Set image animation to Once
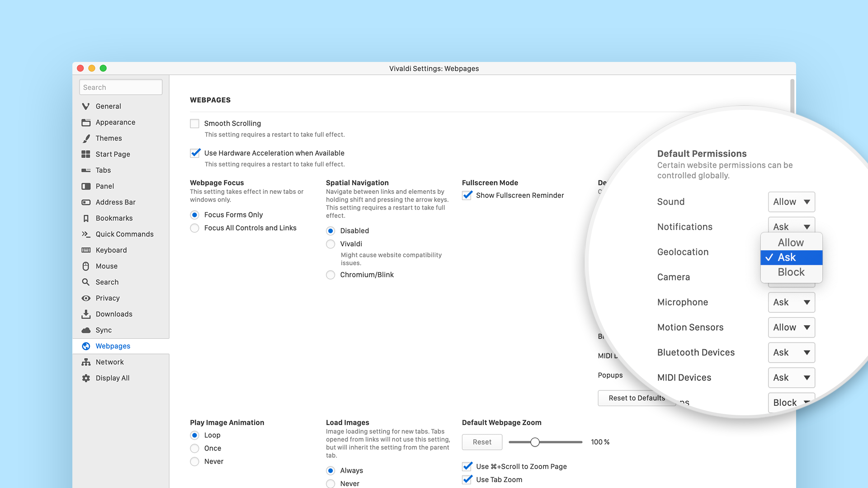Image resolution: width=868 pixels, height=488 pixels. pyautogui.click(x=194, y=448)
